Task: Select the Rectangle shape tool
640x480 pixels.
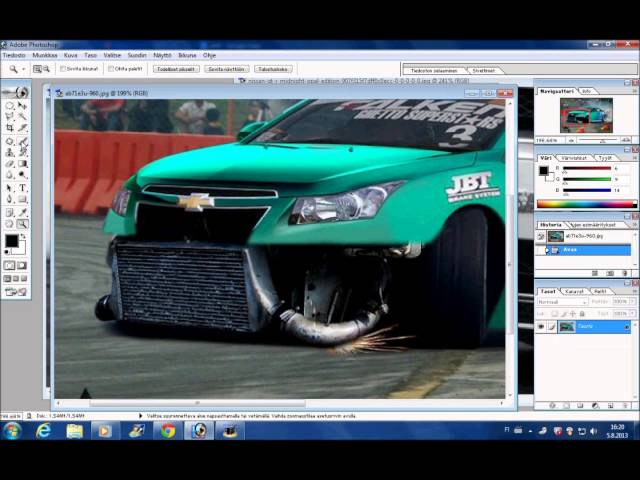Action: click(x=22, y=199)
